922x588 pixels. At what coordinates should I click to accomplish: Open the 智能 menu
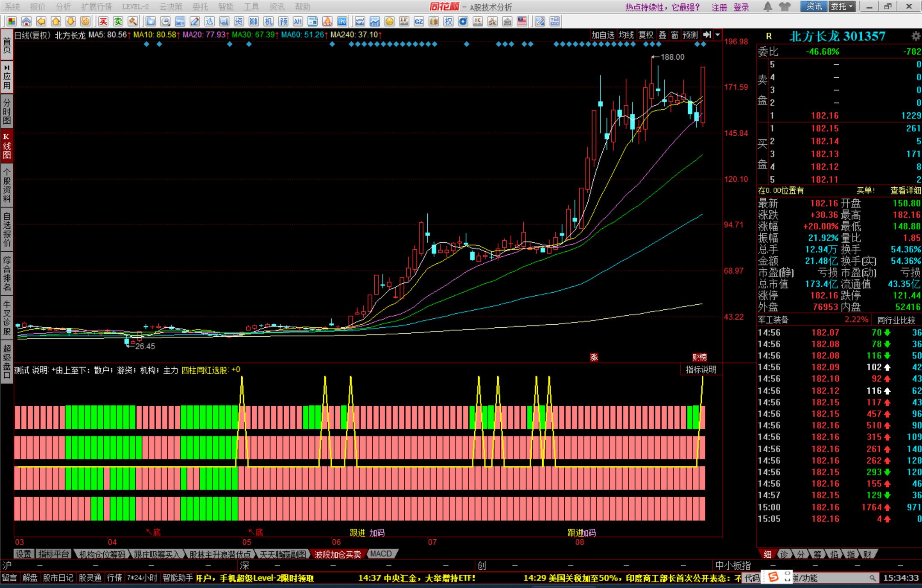[x=226, y=7]
